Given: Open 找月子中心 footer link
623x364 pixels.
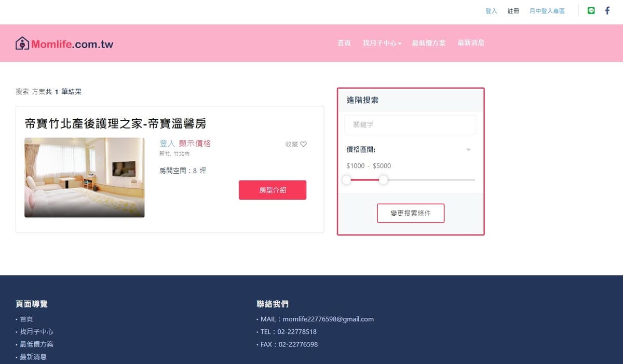Looking at the screenshot, I should 36,332.
